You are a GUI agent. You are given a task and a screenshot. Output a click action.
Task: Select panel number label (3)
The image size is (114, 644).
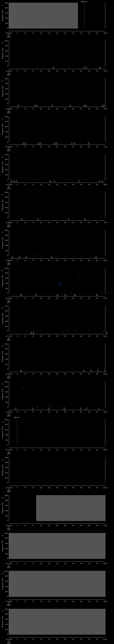point(2,81)
